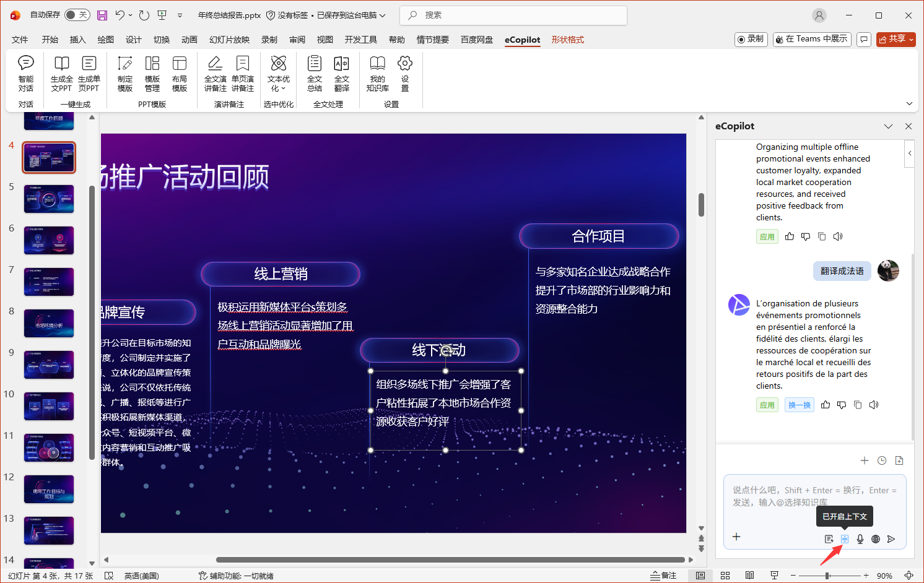Screen dimensions: 924x583
Task: Send the chat message with the arrow icon
Action: 892,538
